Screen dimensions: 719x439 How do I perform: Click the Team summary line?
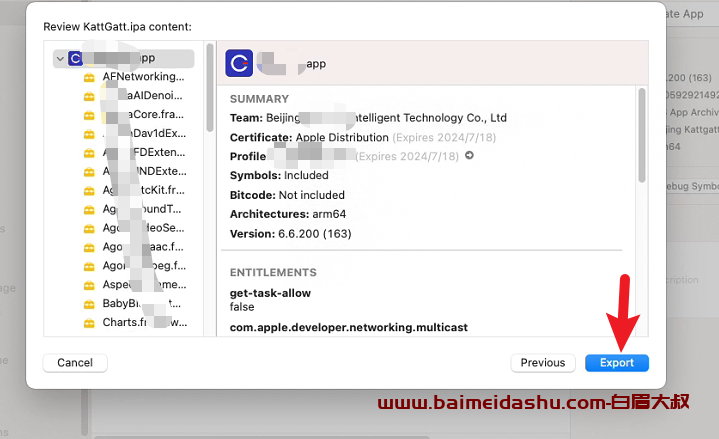point(368,118)
